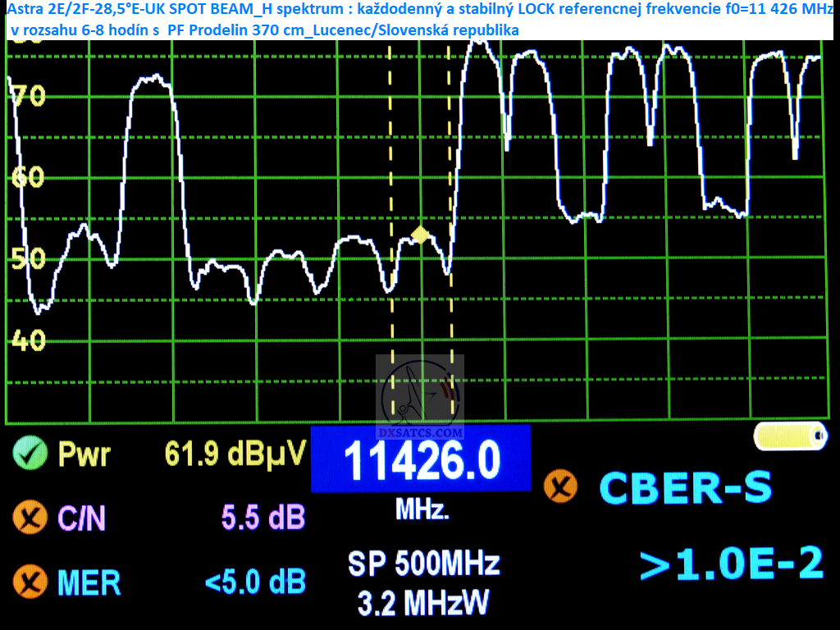This screenshot has width=840, height=630.
Task: Click the green checkmark icon beside Pwr
Action: pyautogui.click(x=30, y=453)
